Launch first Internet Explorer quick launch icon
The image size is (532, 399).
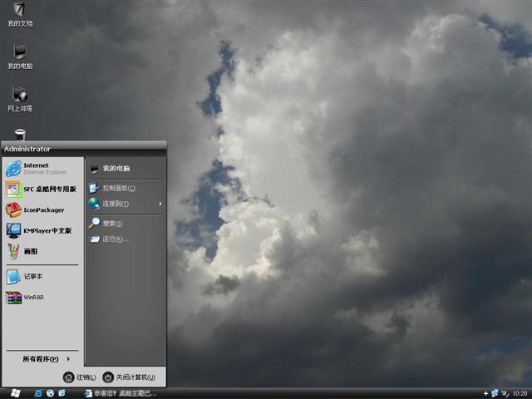point(37,393)
